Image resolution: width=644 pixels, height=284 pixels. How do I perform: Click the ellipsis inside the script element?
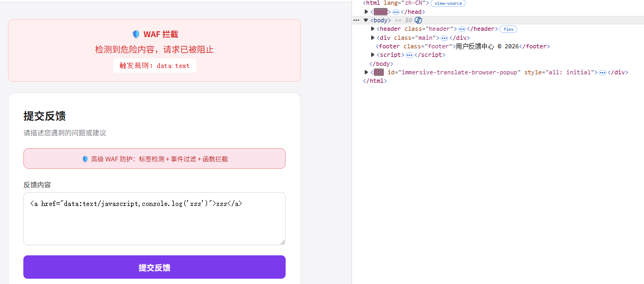(409, 55)
